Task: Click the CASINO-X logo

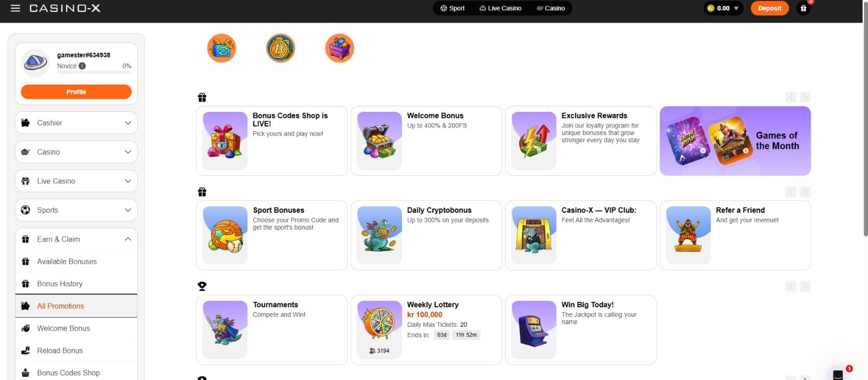Action: (x=65, y=8)
